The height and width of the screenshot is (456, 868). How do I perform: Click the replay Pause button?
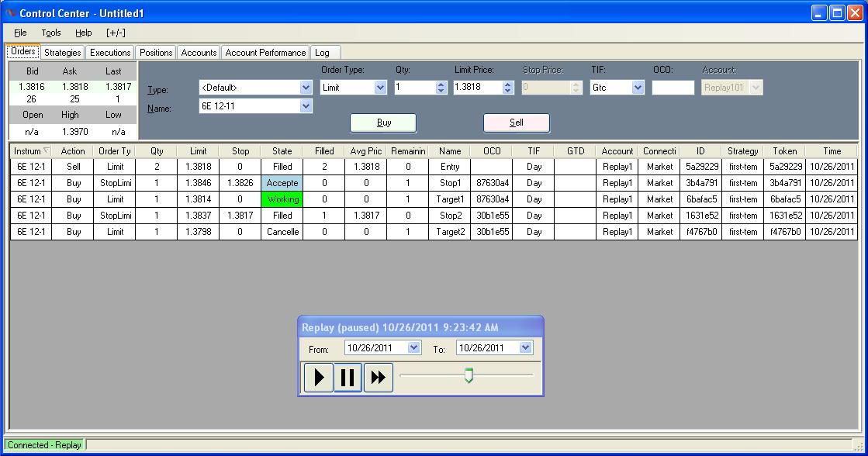[x=348, y=378]
